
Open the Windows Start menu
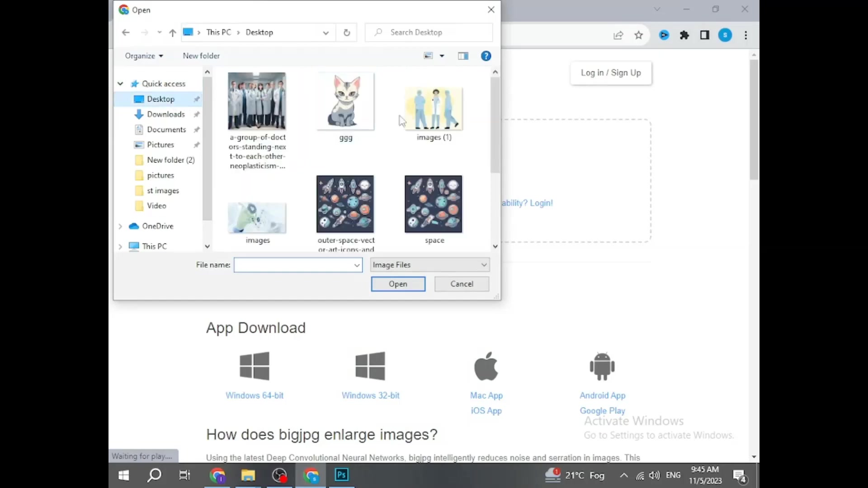(123, 475)
